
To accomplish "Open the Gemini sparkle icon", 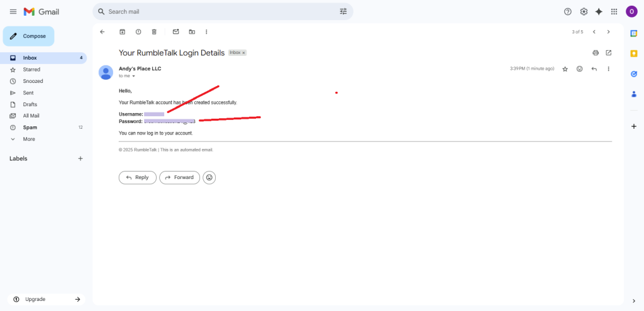I will (599, 11).
